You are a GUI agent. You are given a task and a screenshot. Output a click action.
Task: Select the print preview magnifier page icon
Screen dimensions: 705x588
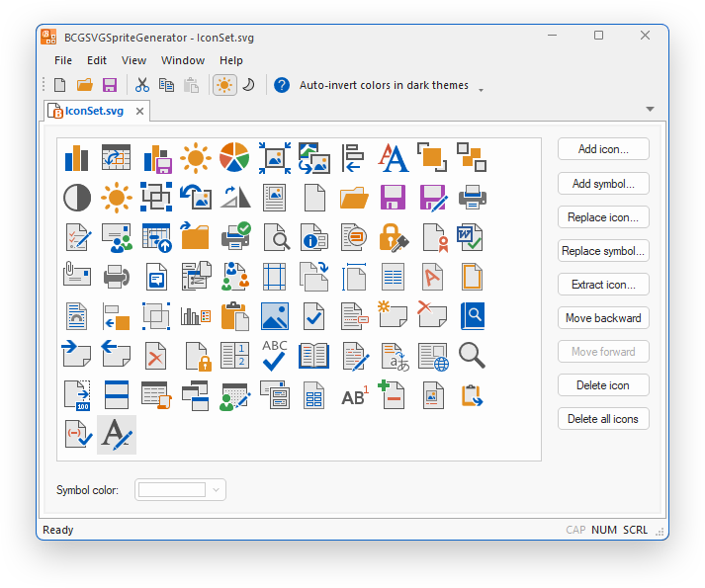276,237
